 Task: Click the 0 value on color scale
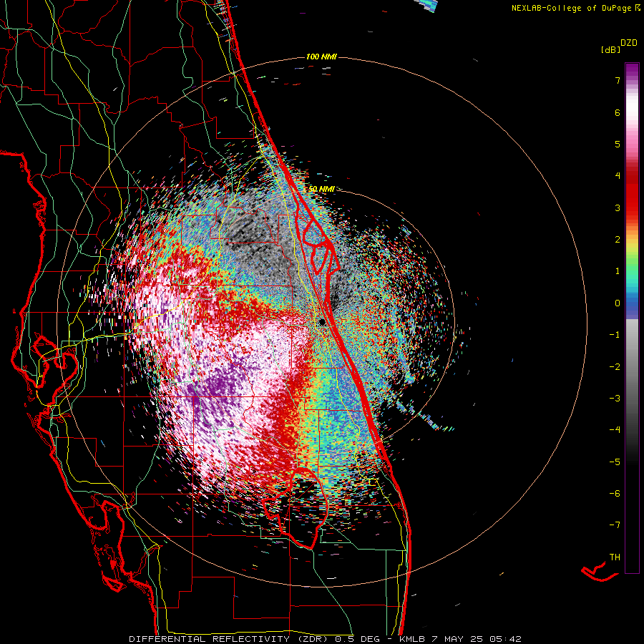pyautogui.click(x=618, y=303)
